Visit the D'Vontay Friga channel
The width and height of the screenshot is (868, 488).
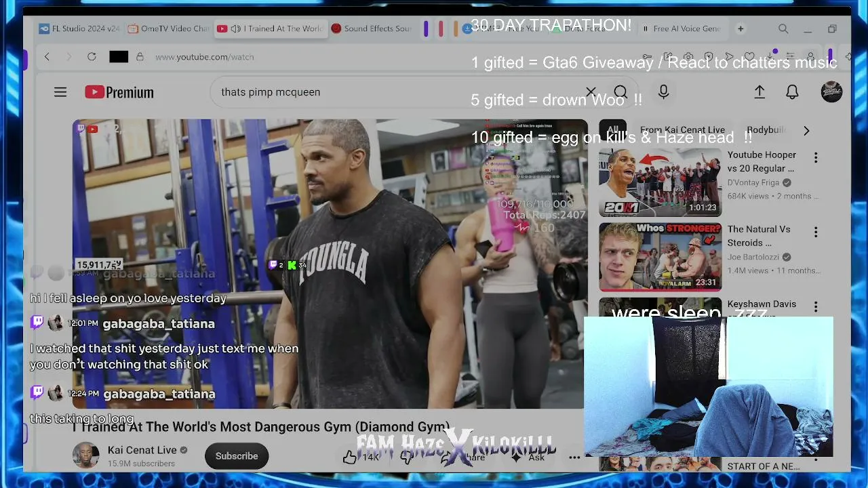pyautogui.click(x=755, y=183)
